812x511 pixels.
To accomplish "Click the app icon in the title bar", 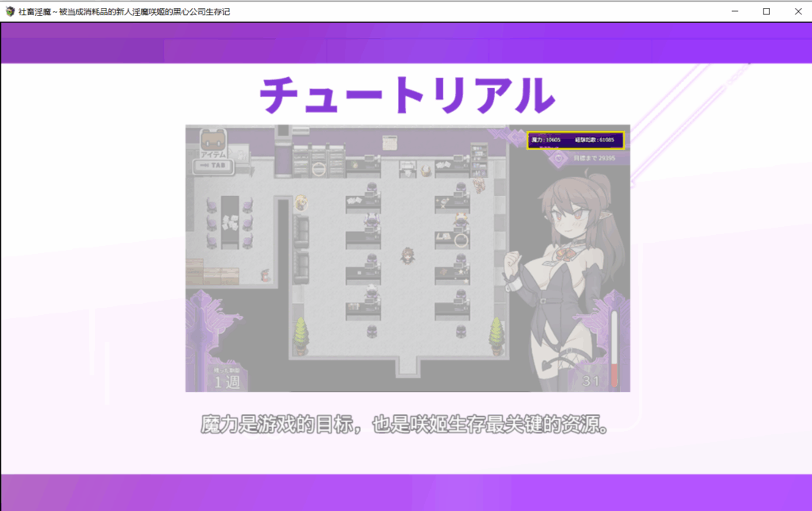I will pos(10,11).
